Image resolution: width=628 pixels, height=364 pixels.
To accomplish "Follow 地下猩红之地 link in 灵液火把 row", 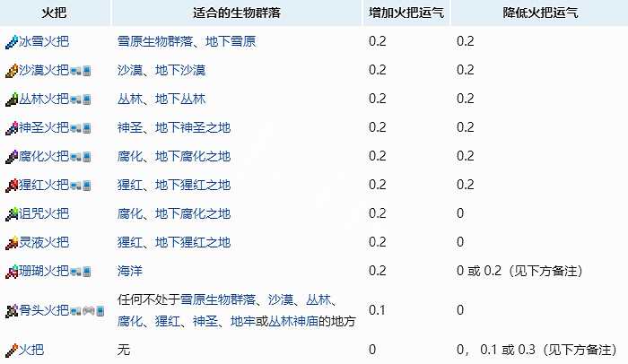I will point(193,242).
